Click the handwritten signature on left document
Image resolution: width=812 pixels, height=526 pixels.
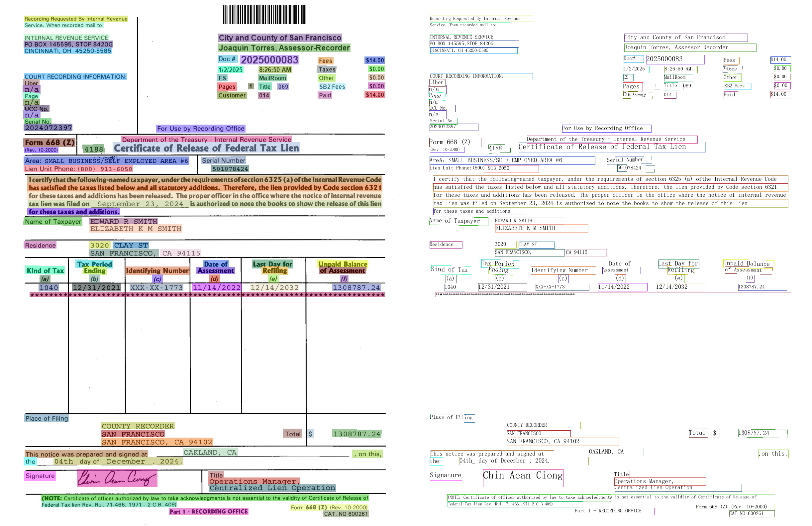click(x=117, y=478)
